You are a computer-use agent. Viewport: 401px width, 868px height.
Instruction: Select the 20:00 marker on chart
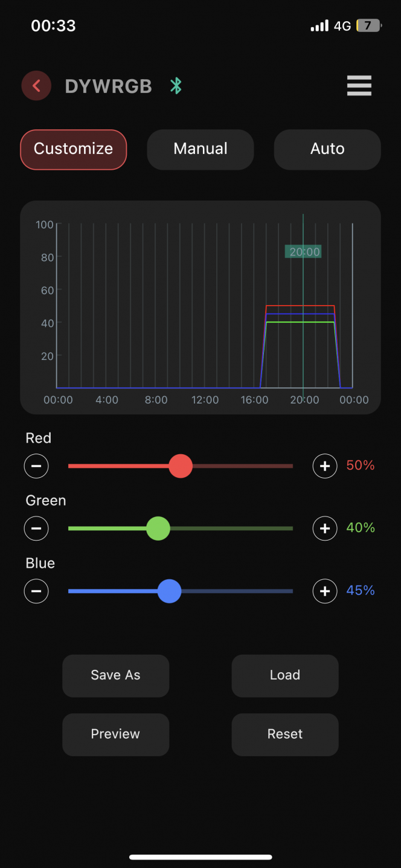303,252
